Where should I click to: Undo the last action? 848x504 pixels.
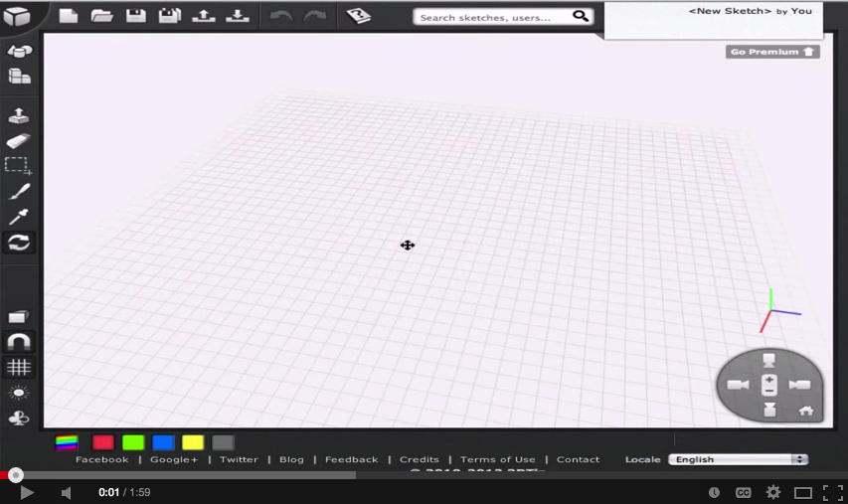point(280,16)
